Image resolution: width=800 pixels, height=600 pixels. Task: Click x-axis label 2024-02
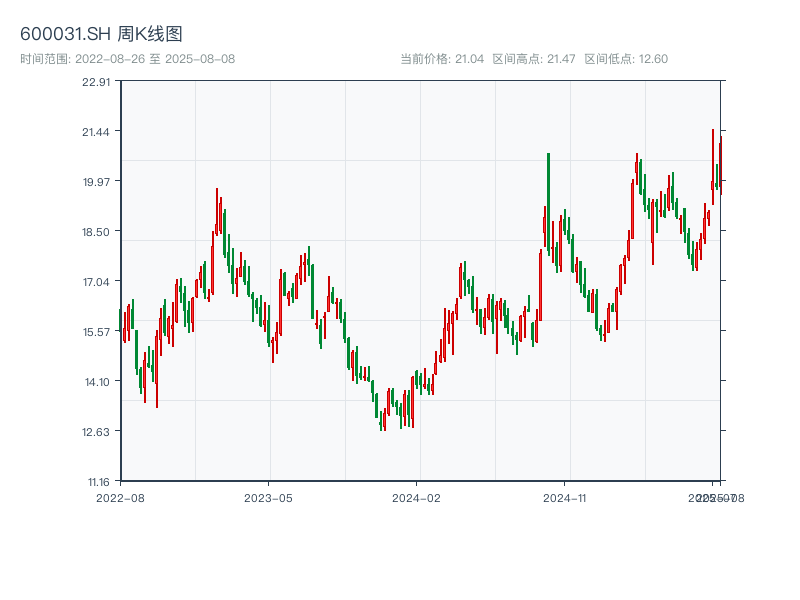(416, 498)
